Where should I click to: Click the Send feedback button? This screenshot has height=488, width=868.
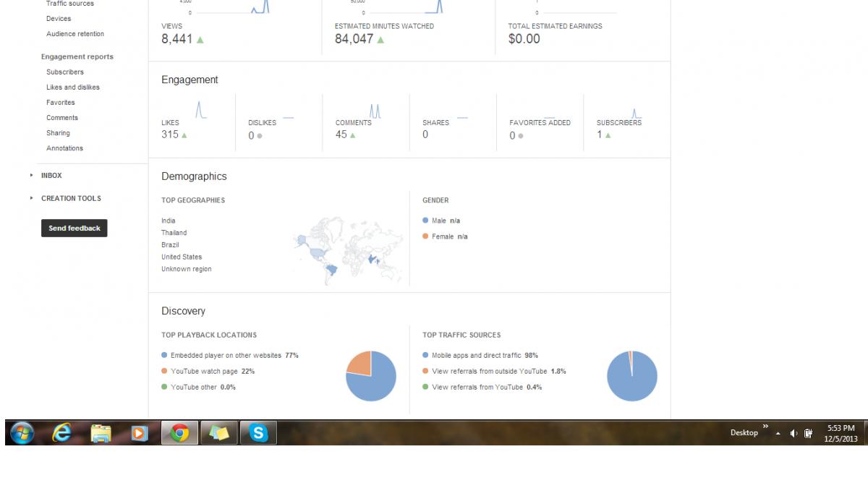tap(74, 228)
